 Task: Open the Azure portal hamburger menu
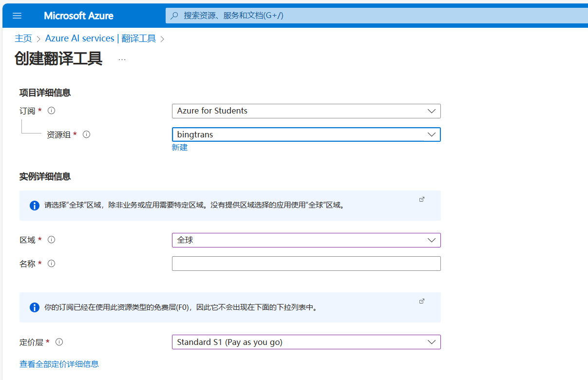tap(17, 15)
